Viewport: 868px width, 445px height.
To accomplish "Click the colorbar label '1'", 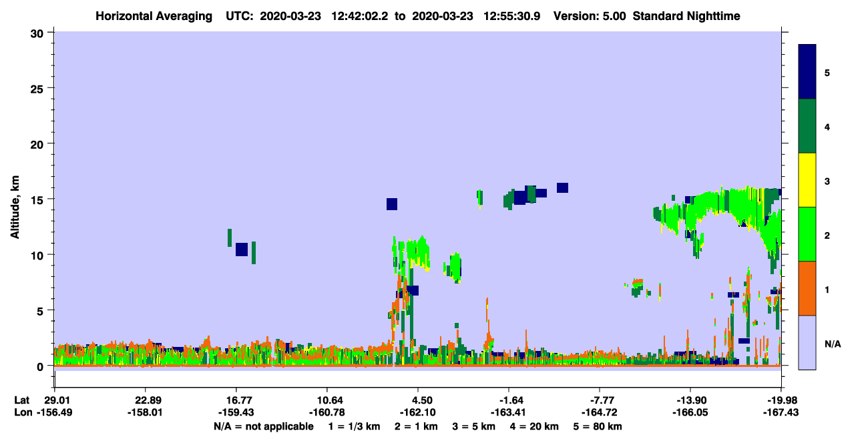I will 828,290.
